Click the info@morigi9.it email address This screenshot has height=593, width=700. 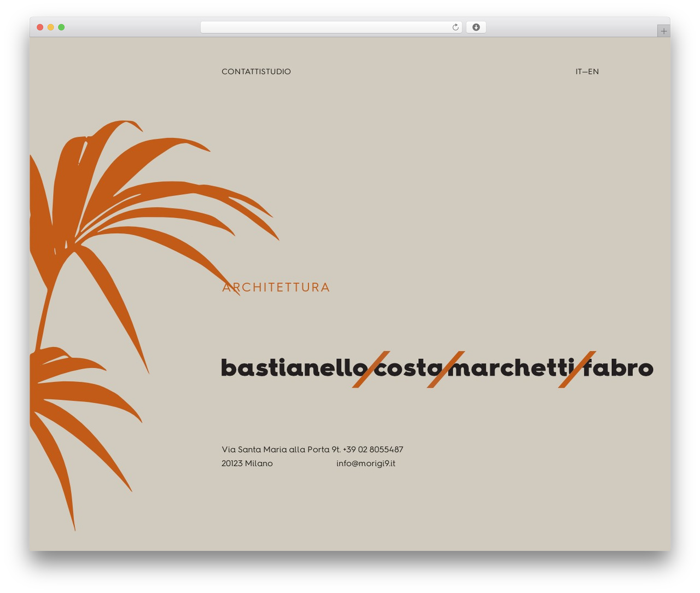[366, 463]
